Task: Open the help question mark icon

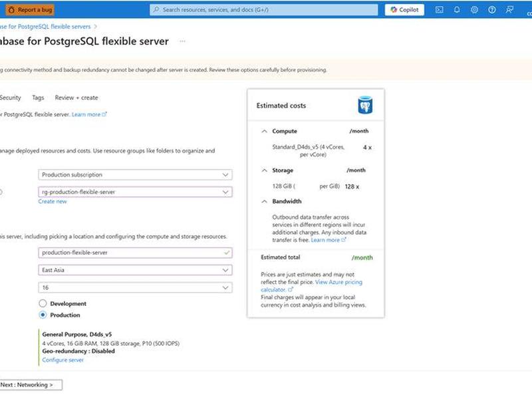Action: pos(491,10)
